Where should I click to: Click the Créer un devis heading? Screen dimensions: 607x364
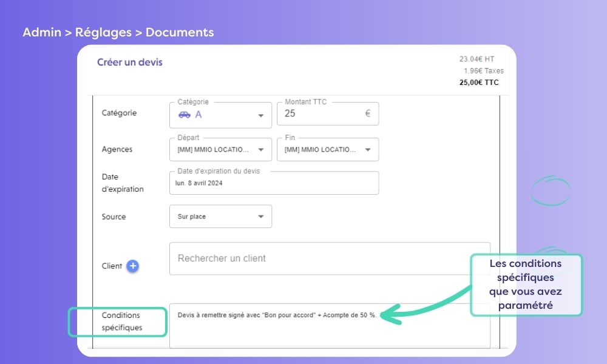click(130, 62)
